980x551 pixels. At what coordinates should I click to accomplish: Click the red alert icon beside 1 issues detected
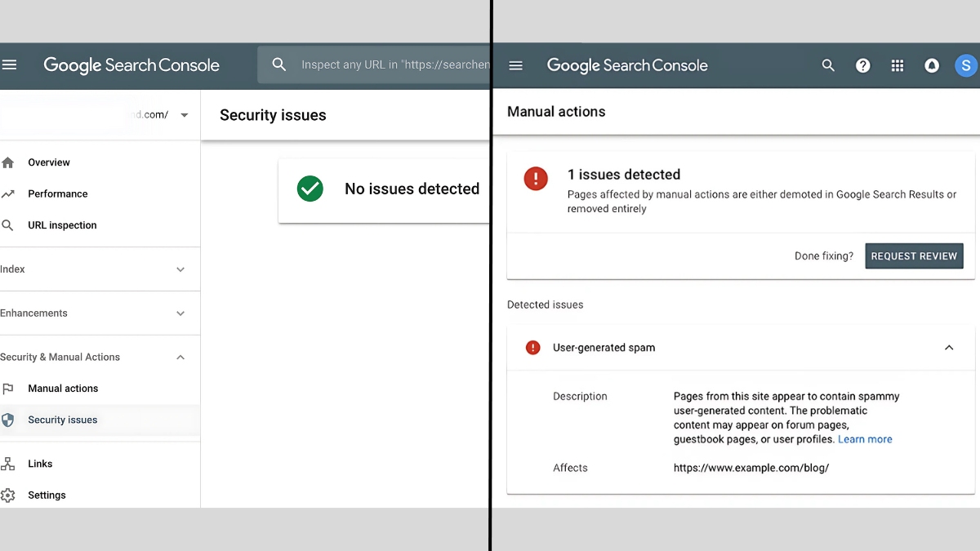click(536, 178)
